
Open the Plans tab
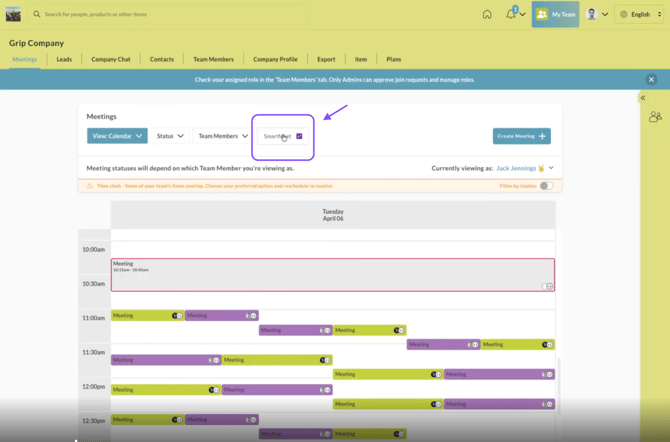tap(394, 59)
